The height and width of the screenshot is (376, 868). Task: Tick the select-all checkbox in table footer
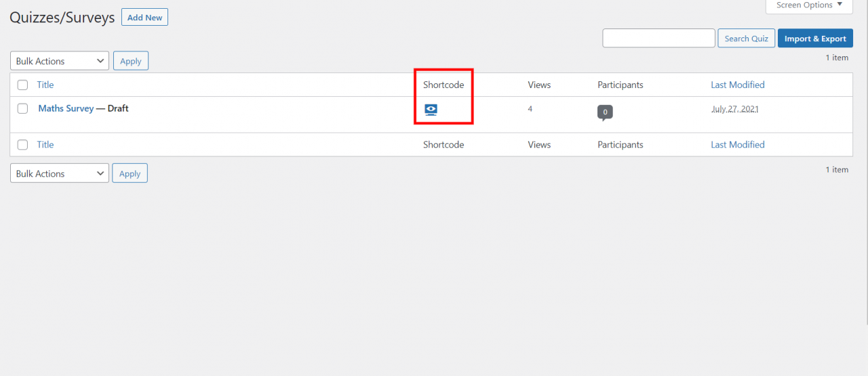click(x=23, y=144)
